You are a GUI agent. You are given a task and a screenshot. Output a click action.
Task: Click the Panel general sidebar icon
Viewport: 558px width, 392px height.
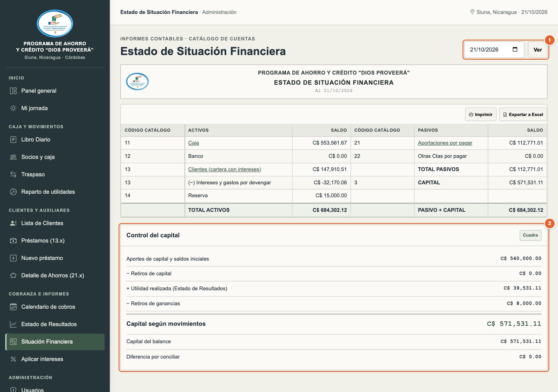pos(13,91)
